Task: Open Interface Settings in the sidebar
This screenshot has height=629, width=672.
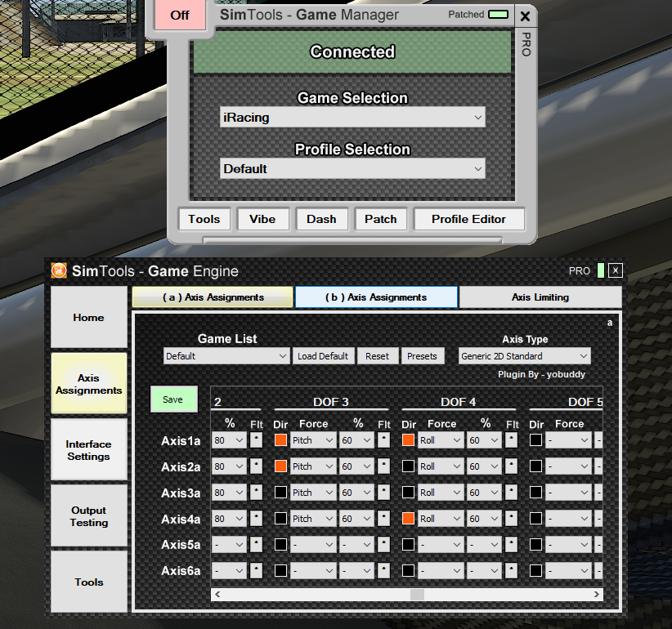Action: pos(89,449)
